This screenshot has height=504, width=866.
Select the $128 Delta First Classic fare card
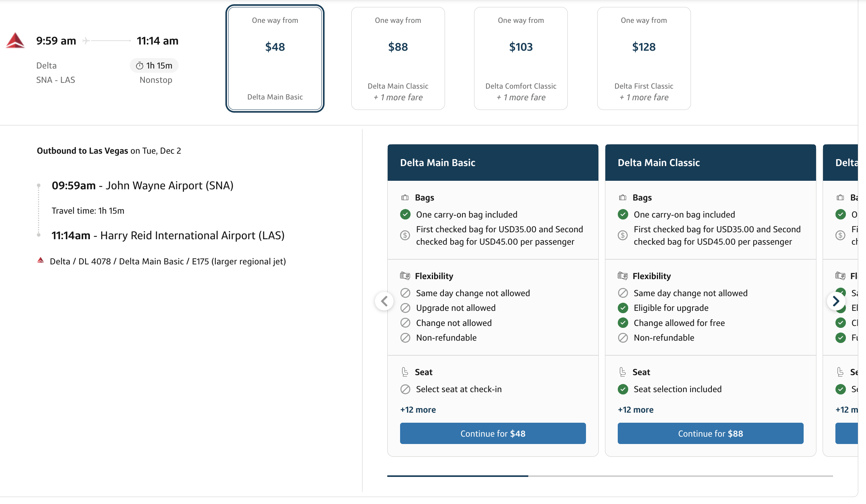point(644,58)
